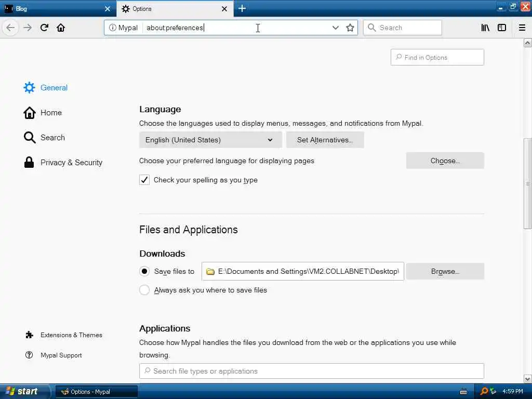Click the download folder path field
The image size is (532, 399).
(x=303, y=271)
